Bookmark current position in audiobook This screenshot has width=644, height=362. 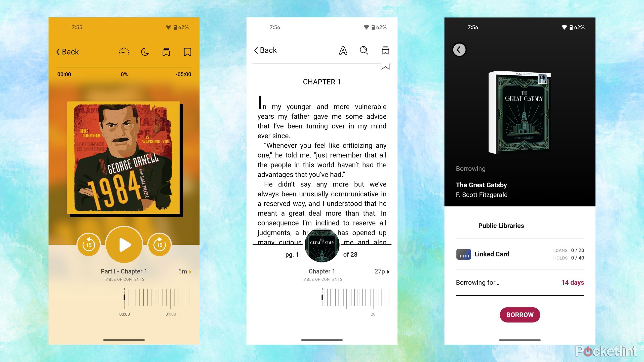tap(187, 51)
